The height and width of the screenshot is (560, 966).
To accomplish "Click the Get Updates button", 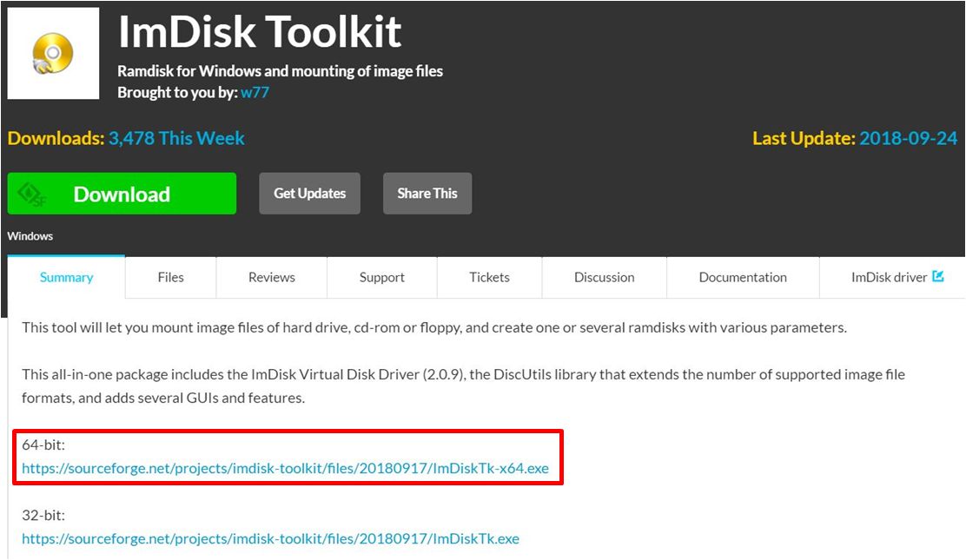I will 309,194.
